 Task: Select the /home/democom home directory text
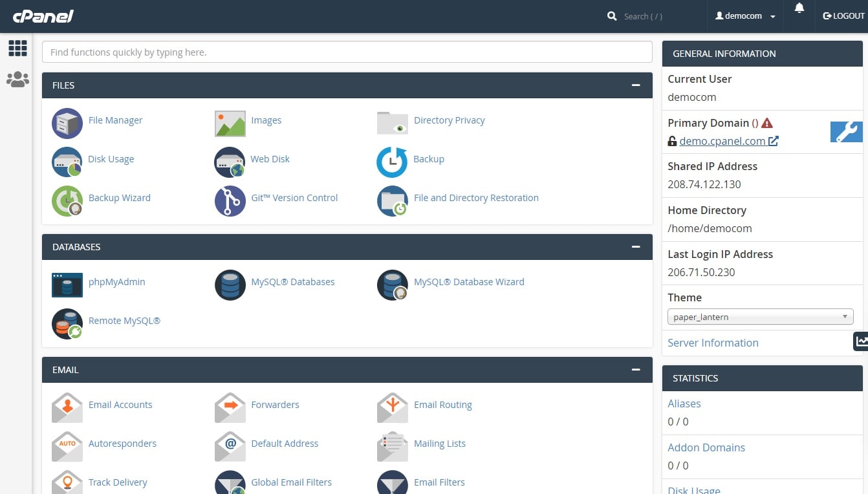coord(710,228)
